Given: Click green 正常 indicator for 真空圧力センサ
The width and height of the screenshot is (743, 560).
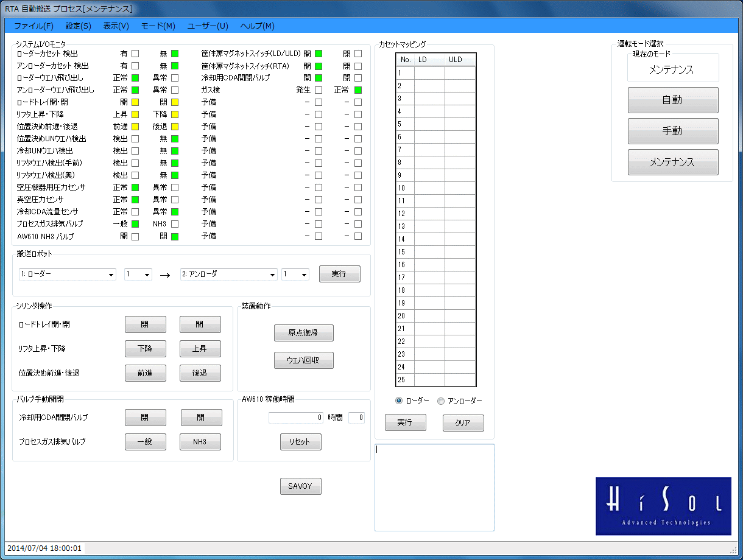Looking at the screenshot, I should click(x=135, y=200).
